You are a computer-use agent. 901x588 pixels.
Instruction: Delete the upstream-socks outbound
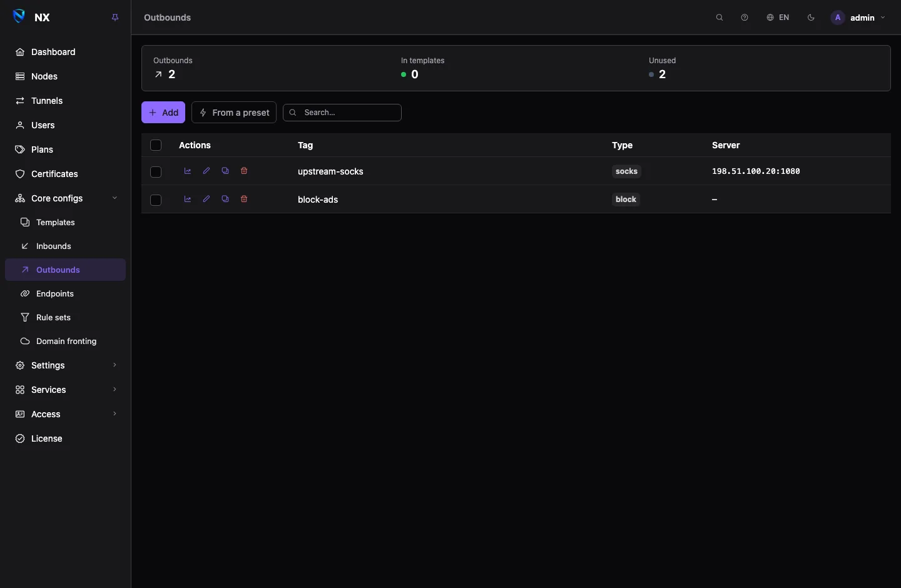coord(244,171)
